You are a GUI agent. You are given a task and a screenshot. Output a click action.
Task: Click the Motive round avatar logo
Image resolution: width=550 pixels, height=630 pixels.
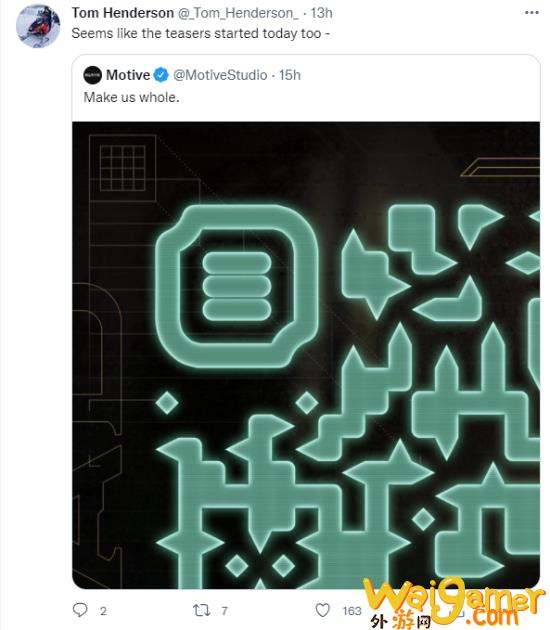[92, 75]
